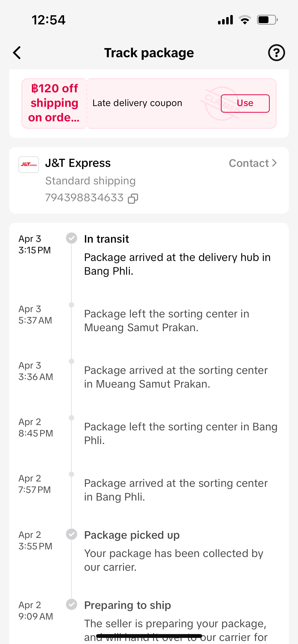The width and height of the screenshot is (298, 644).
Task: Open help via question mark icon
Action: [276, 53]
